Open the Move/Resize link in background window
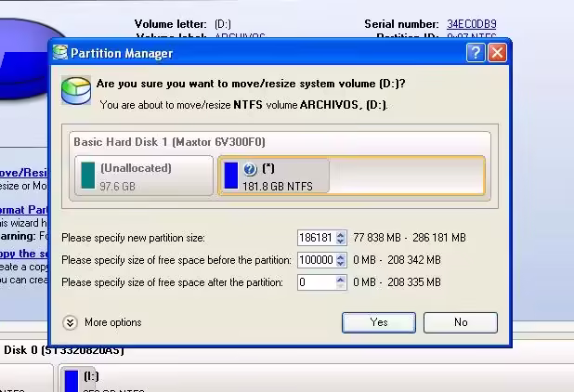 [x=23, y=173]
